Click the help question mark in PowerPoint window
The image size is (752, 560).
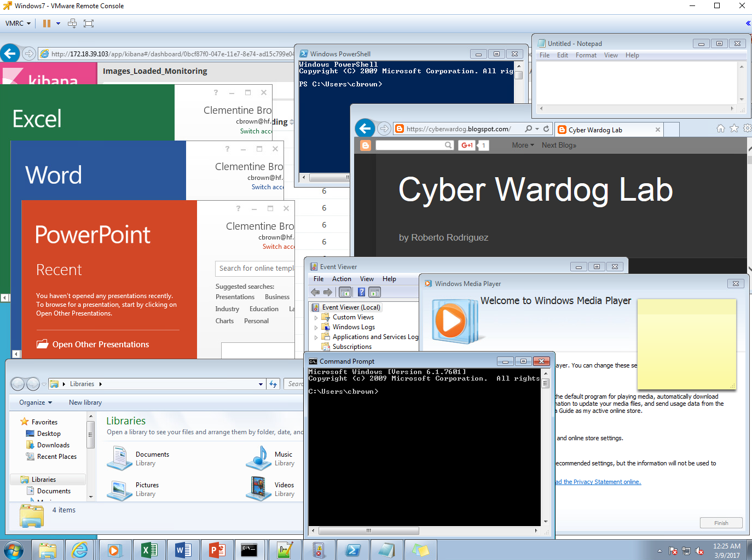click(x=238, y=208)
